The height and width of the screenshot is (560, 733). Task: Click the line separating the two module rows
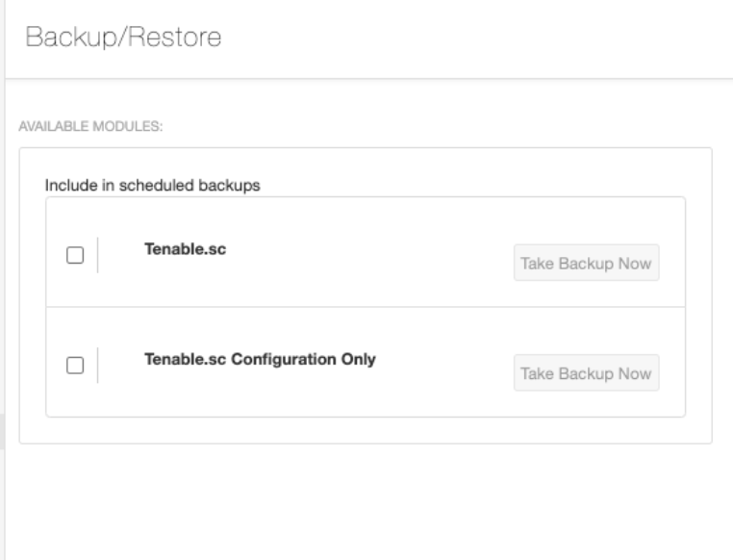pyautogui.click(x=366, y=307)
